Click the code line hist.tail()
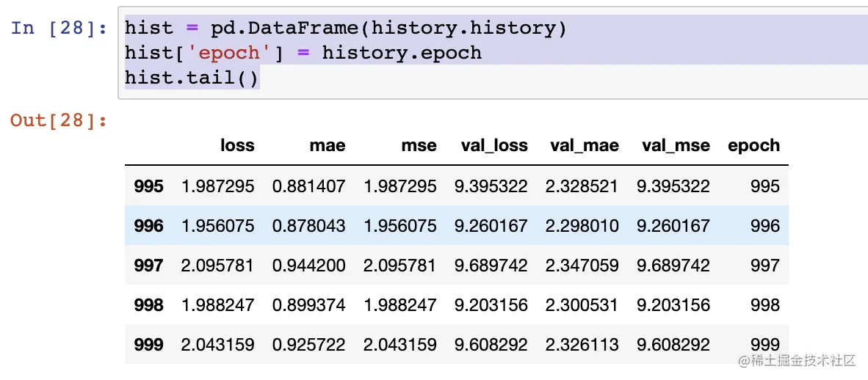Image resolution: width=868 pixels, height=380 pixels. (x=192, y=78)
